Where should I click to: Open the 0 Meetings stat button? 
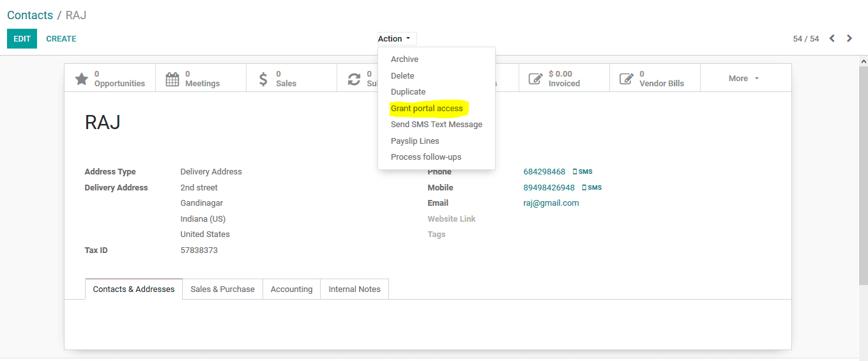click(201, 78)
